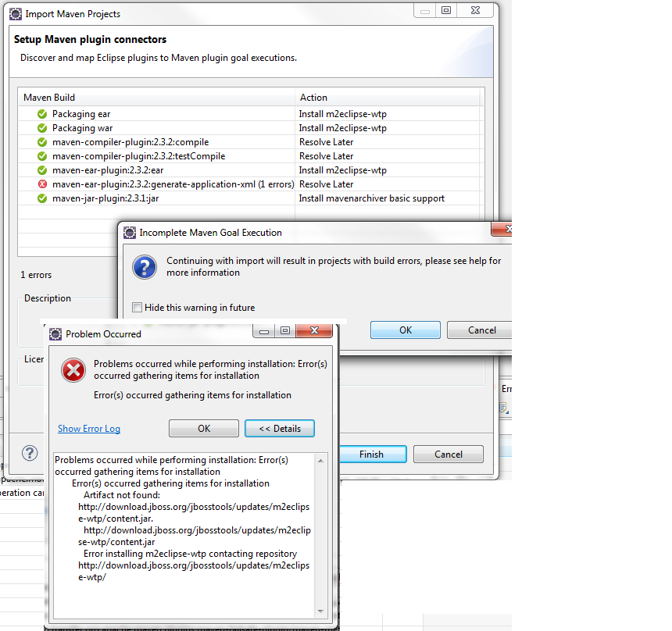Cancel the Incomplete Maven Goal Execution dialog
672x631 pixels.
tap(480, 330)
